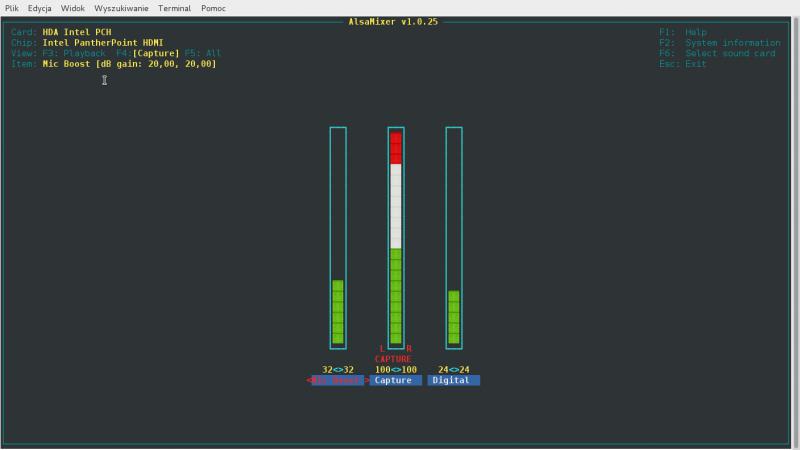Click F6 Select sound card entry

tap(716, 53)
